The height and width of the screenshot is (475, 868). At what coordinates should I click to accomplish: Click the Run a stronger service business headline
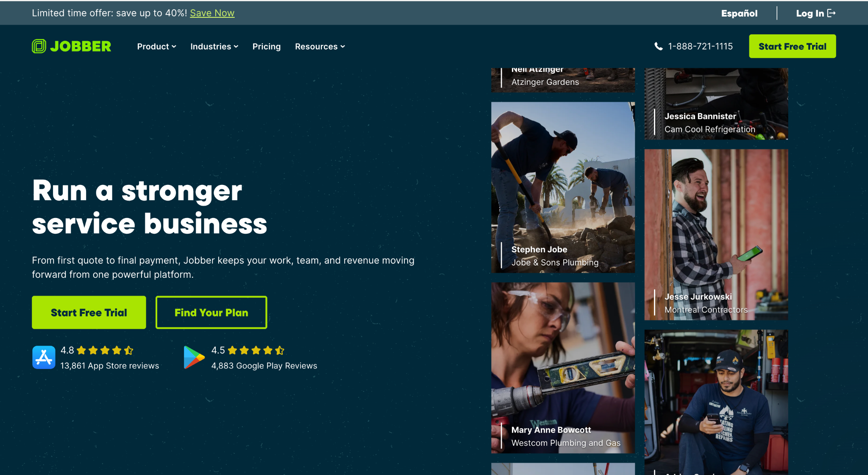(150, 207)
